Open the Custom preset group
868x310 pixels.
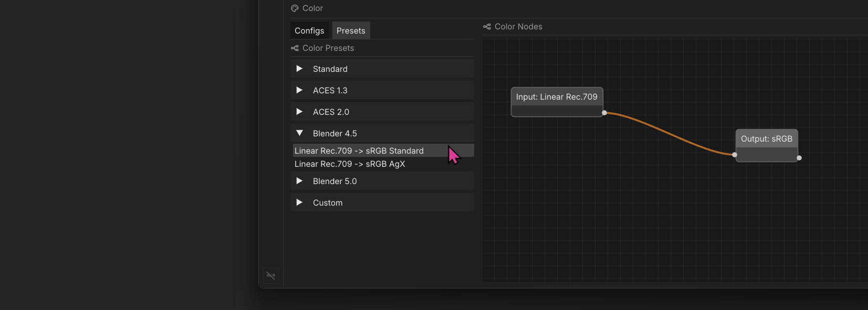[x=299, y=202]
